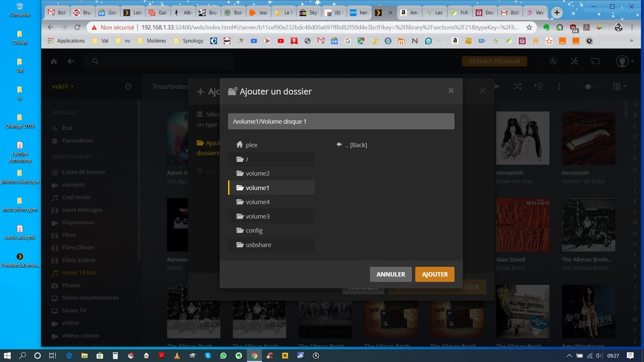Click the Plex home icon in header
Screen dimensions: 644x362
pyautogui.click(x=54, y=61)
